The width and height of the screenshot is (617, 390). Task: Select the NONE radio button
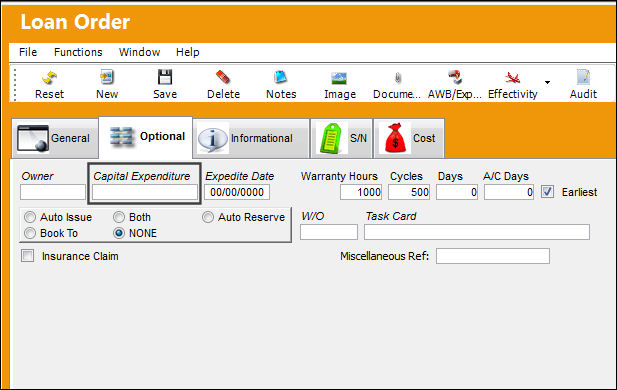pyautogui.click(x=119, y=233)
